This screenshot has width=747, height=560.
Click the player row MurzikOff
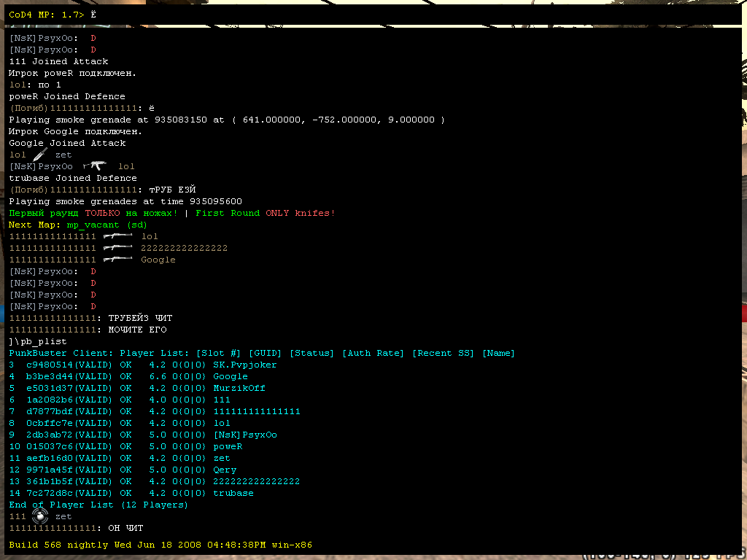click(136, 388)
